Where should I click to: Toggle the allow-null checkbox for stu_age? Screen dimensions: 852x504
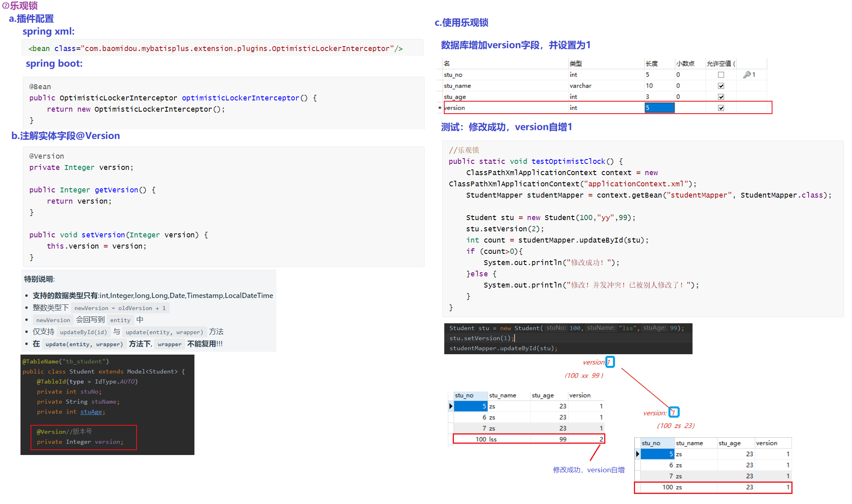pos(721,97)
